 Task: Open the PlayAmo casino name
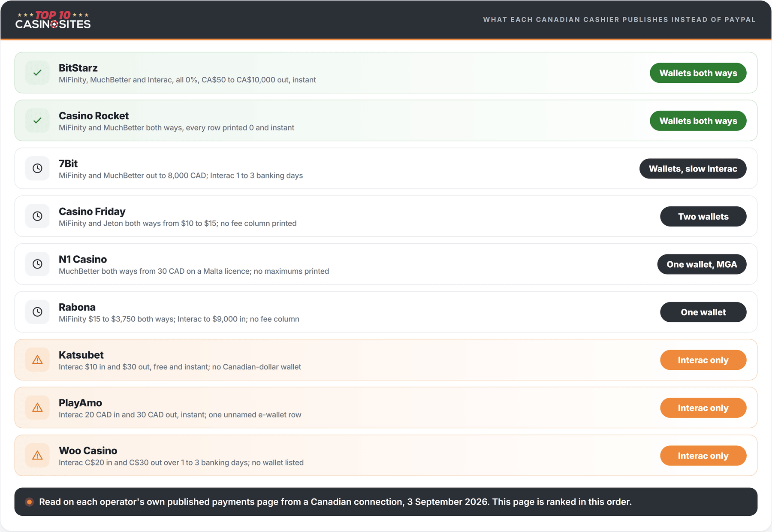point(80,403)
